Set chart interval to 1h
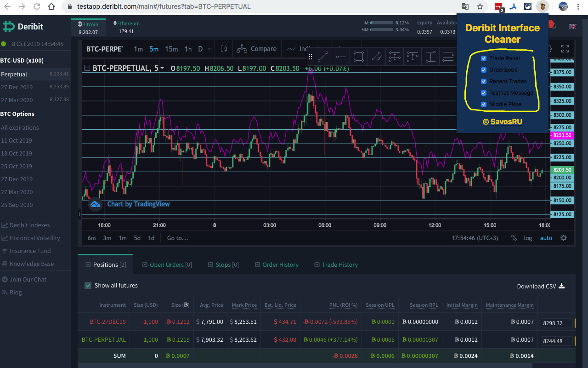This screenshot has width=588, height=368. coord(188,49)
